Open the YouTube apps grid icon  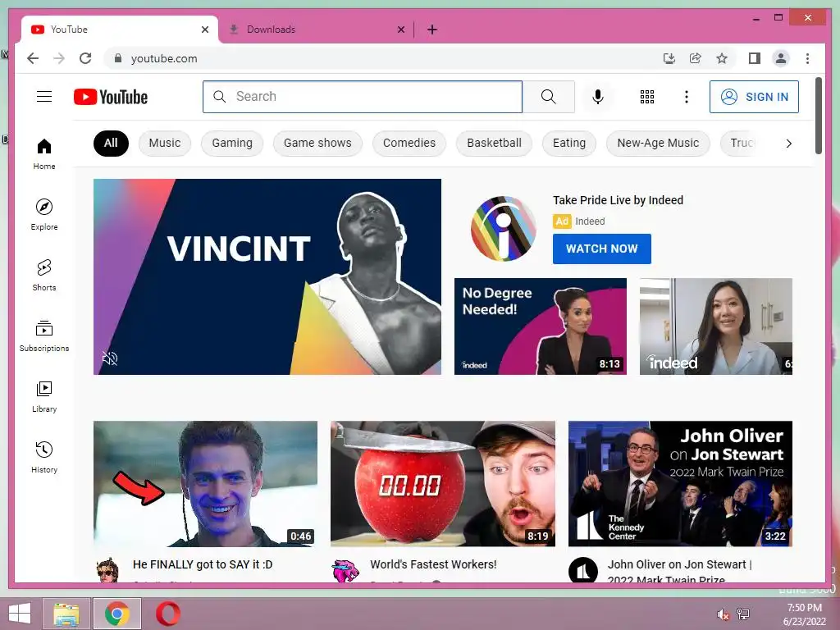tap(647, 97)
